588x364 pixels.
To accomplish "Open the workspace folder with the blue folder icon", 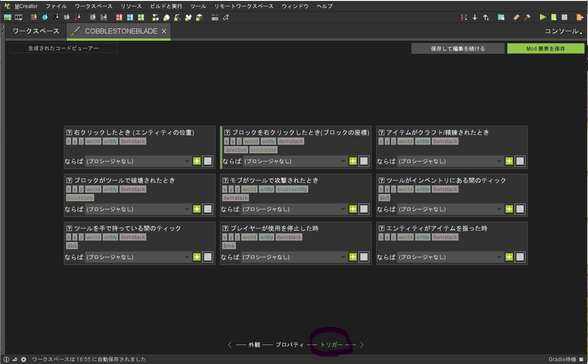I will [x=500, y=17].
